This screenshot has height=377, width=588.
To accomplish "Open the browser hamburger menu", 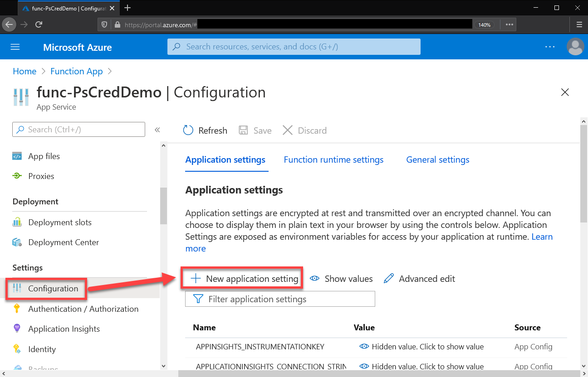I will coord(579,24).
